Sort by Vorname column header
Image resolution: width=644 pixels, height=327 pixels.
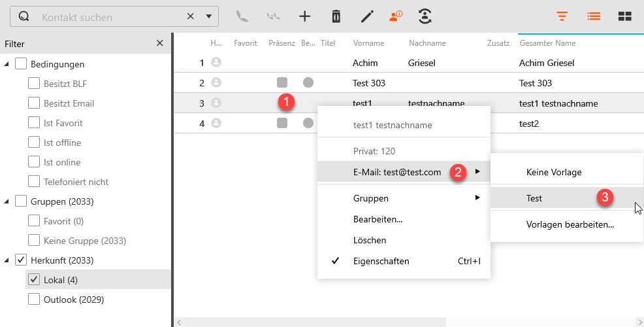click(x=368, y=43)
